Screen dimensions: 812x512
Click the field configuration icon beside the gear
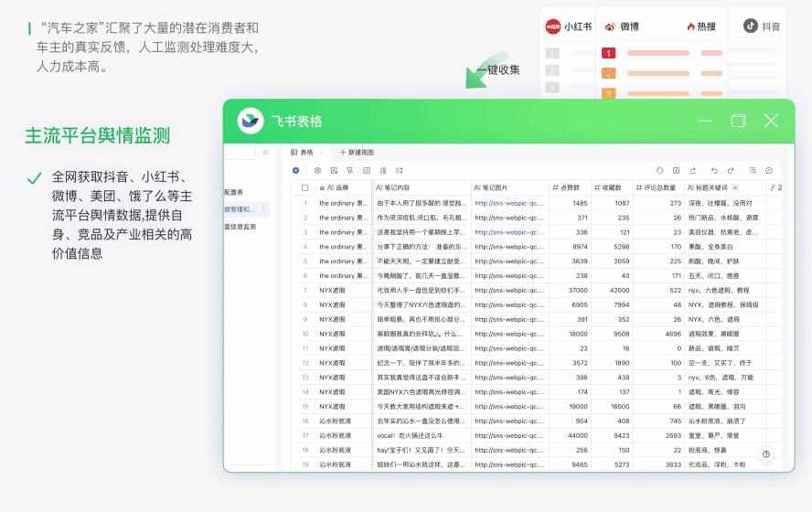pos(334,170)
